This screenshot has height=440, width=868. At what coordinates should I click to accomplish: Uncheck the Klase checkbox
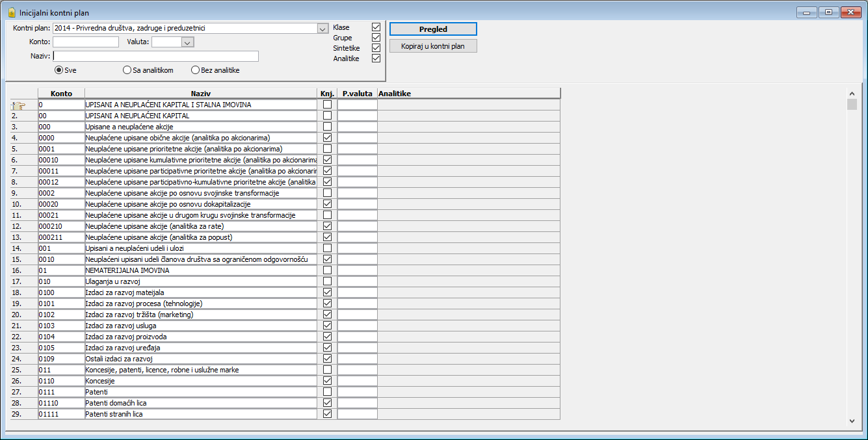pyautogui.click(x=376, y=27)
